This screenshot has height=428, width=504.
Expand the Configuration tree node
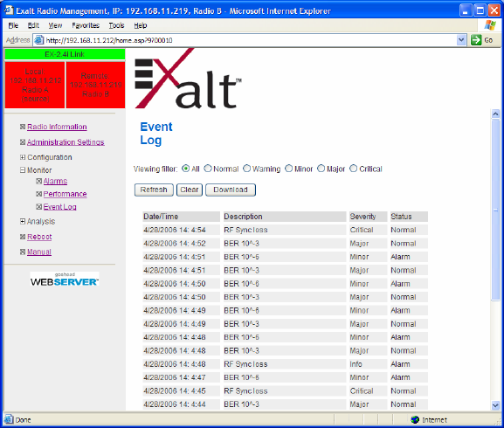click(x=23, y=157)
